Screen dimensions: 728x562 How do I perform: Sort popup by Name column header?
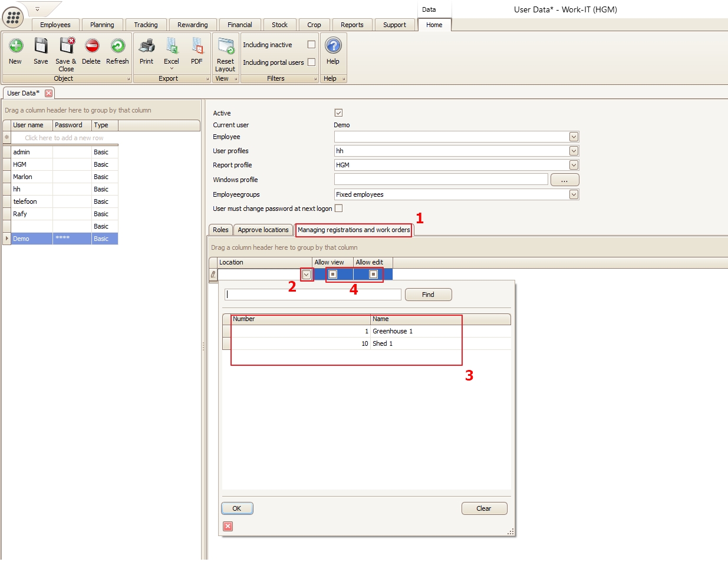coord(440,319)
